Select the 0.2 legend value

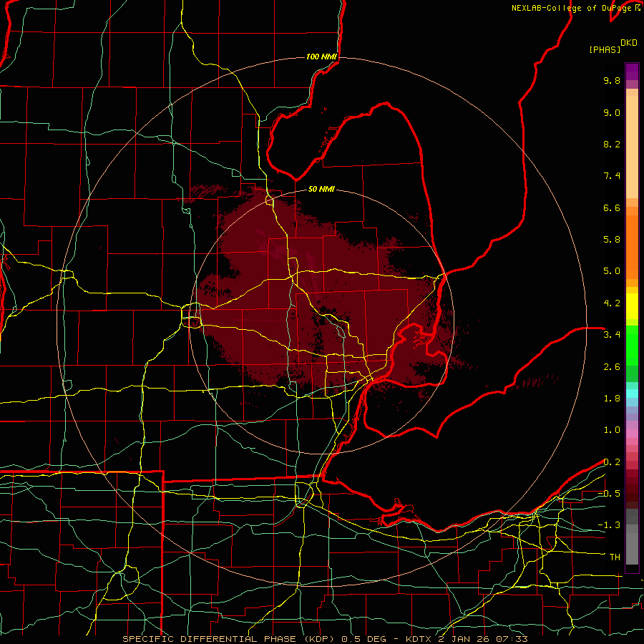pyautogui.click(x=612, y=462)
